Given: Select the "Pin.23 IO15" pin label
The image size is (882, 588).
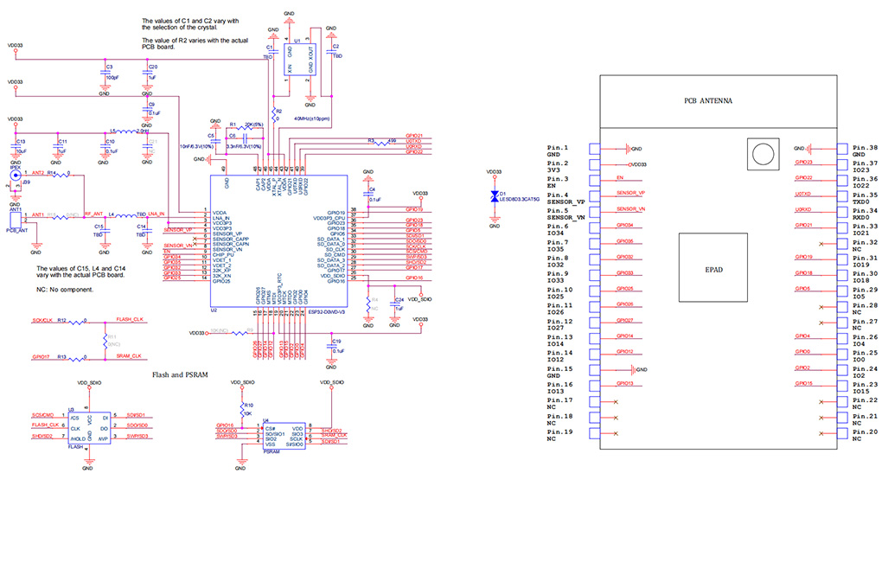Looking at the screenshot, I should [865, 388].
